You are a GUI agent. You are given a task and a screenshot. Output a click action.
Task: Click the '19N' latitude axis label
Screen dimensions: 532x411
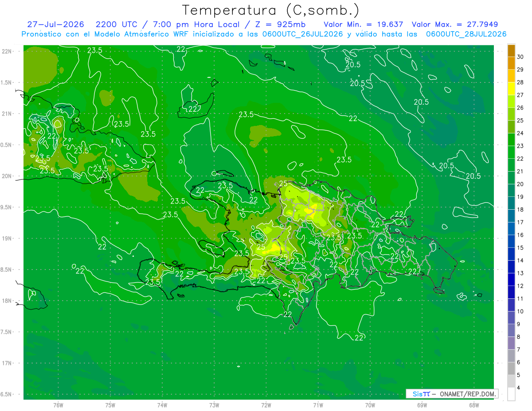coord(7,239)
